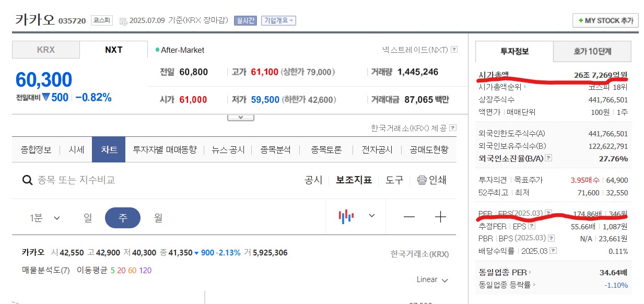The width and height of the screenshot is (644, 304).
Task: Click the 실시간 badge
Action: (x=245, y=21)
